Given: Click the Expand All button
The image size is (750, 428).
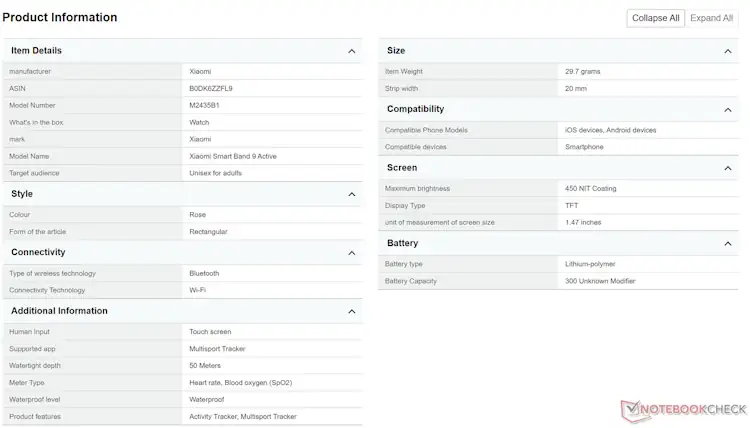Looking at the screenshot, I should click(x=711, y=18).
